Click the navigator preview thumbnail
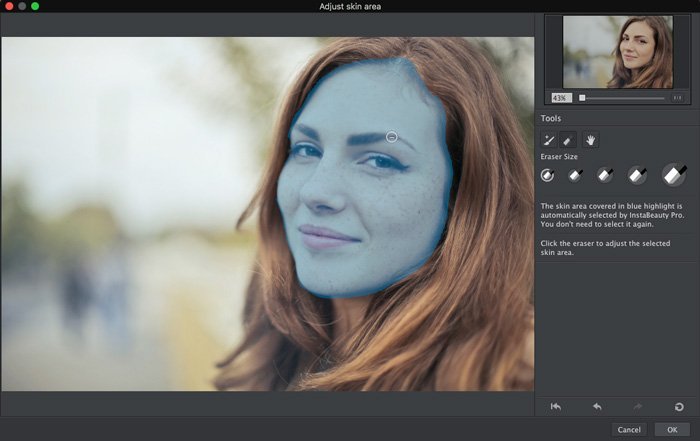This screenshot has height=441, width=700. click(617, 52)
